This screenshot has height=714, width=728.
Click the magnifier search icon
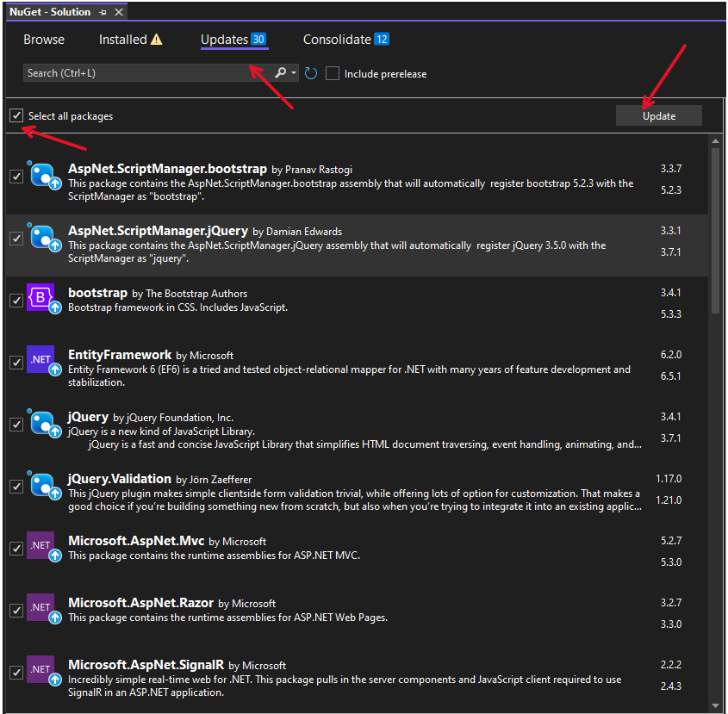(x=280, y=73)
